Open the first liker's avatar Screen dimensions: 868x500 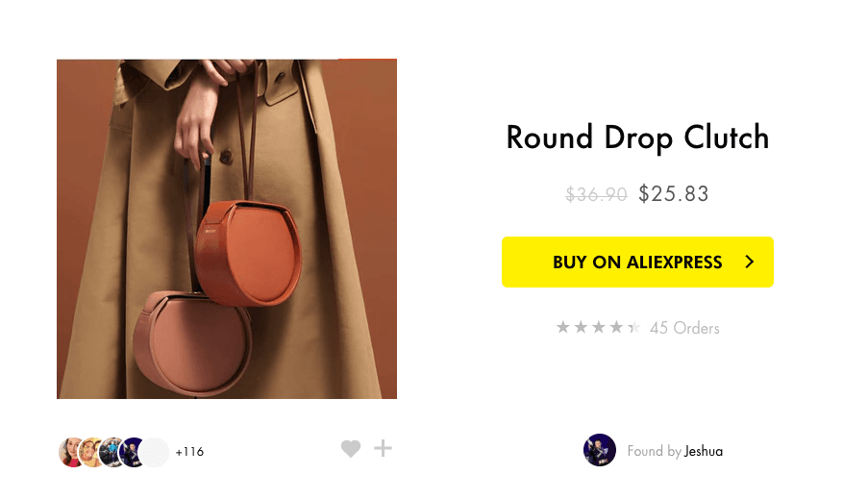70,452
